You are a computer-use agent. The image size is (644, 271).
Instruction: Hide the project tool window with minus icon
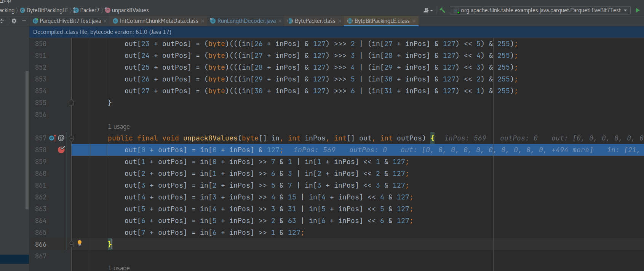tap(24, 21)
